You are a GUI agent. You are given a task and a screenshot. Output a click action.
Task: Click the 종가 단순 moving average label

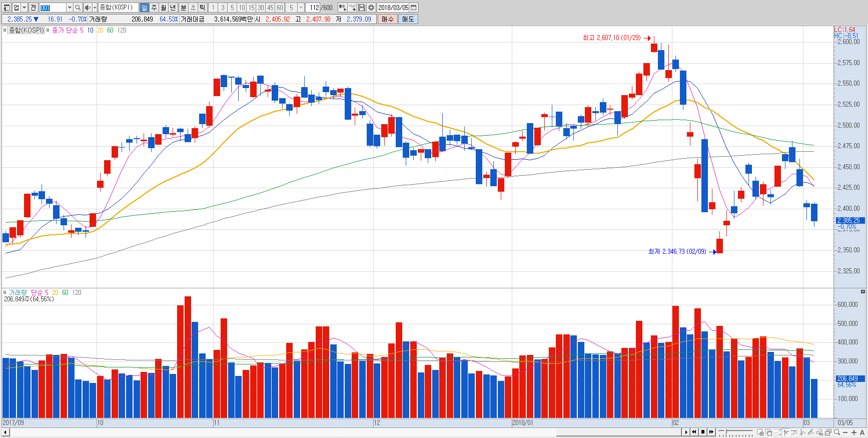pyautogui.click(x=65, y=31)
